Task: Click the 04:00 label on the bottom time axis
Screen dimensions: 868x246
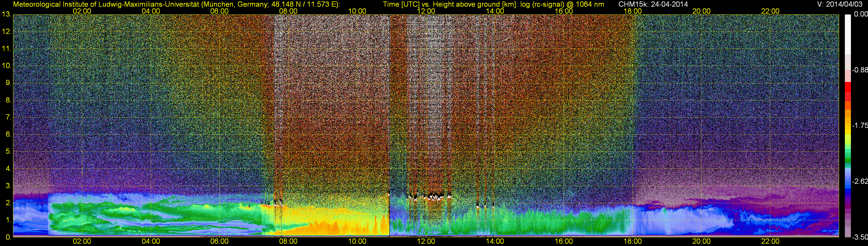Action: [151, 241]
